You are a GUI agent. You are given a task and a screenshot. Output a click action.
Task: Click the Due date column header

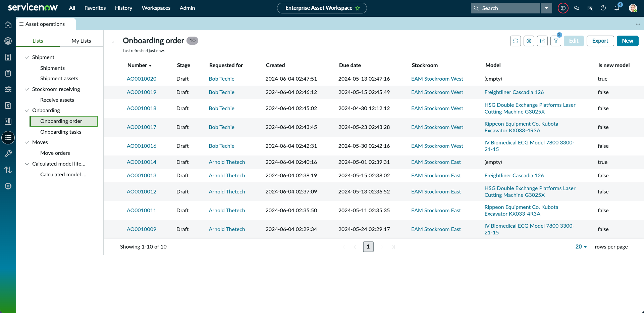(350, 65)
